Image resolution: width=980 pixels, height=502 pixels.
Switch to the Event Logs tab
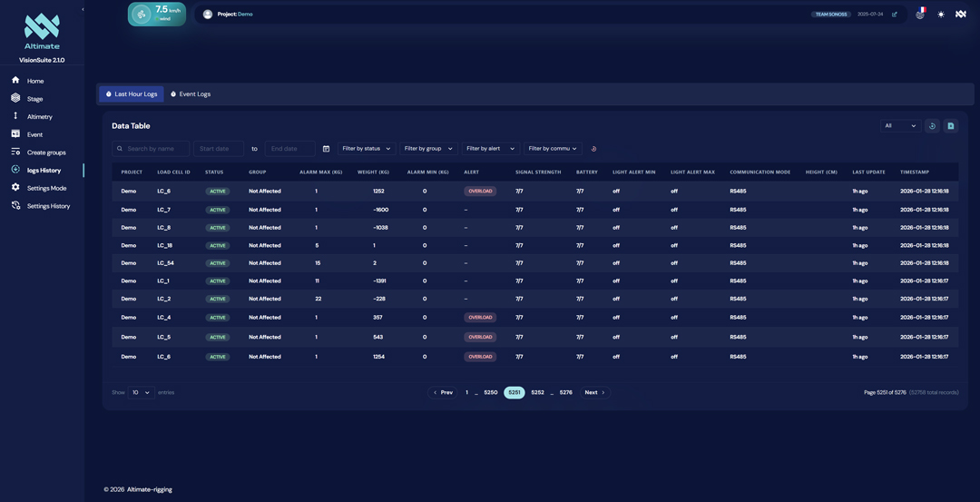click(191, 94)
